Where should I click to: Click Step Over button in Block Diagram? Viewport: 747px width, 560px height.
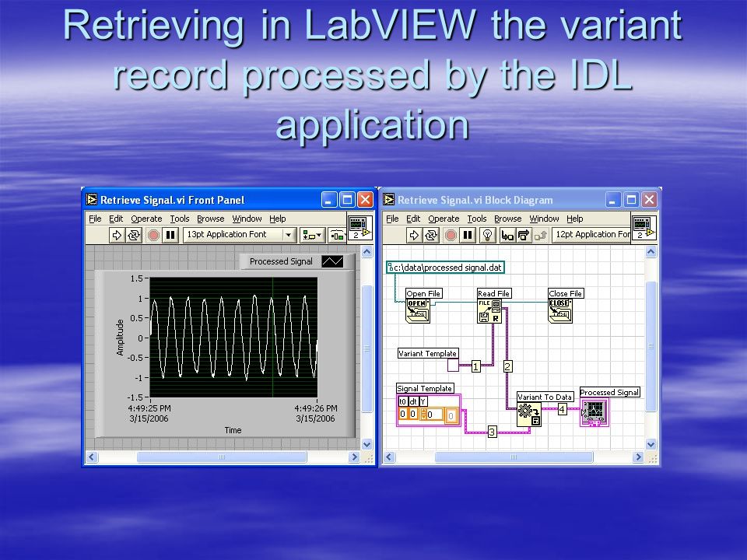pyautogui.click(x=524, y=235)
